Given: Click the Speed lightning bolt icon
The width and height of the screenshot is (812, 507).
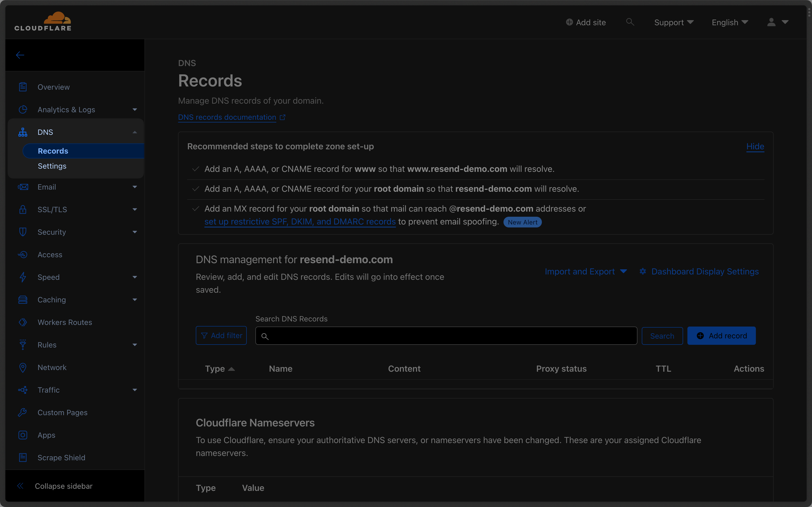Looking at the screenshot, I should (x=23, y=277).
